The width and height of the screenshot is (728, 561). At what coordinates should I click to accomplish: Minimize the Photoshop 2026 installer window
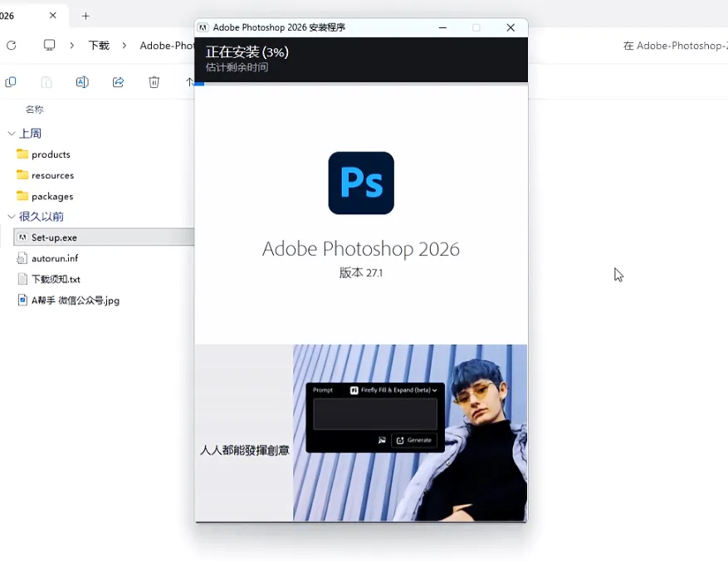coord(442,27)
